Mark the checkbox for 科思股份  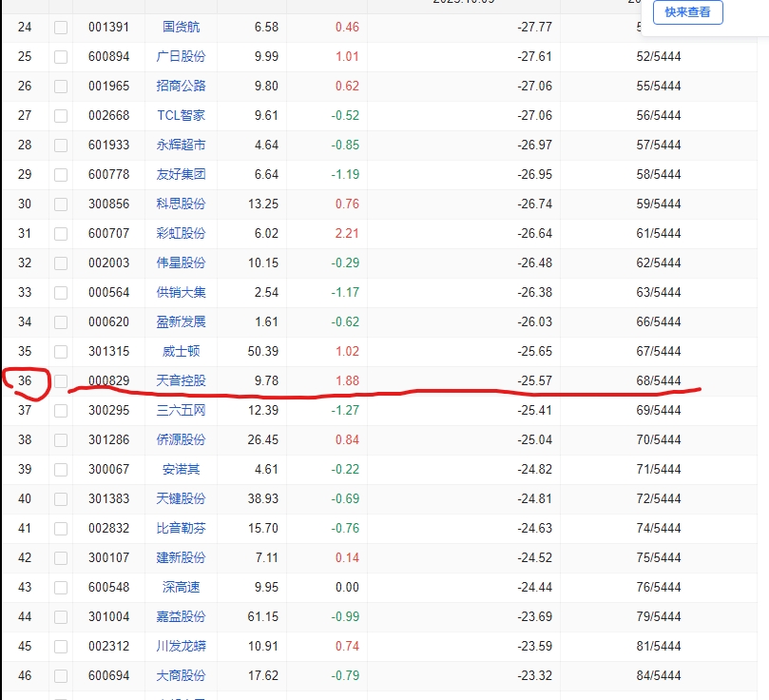pyautogui.click(x=61, y=204)
